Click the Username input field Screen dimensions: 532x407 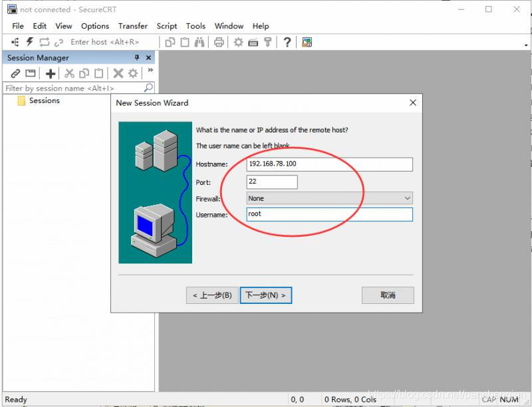click(329, 214)
